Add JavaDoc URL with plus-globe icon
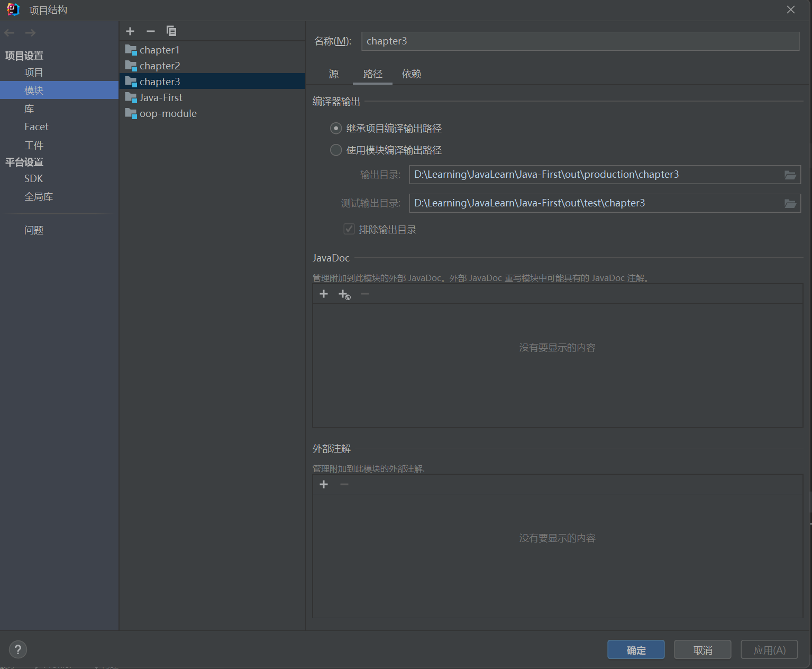Image resolution: width=812 pixels, height=669 pixels. 344,294
